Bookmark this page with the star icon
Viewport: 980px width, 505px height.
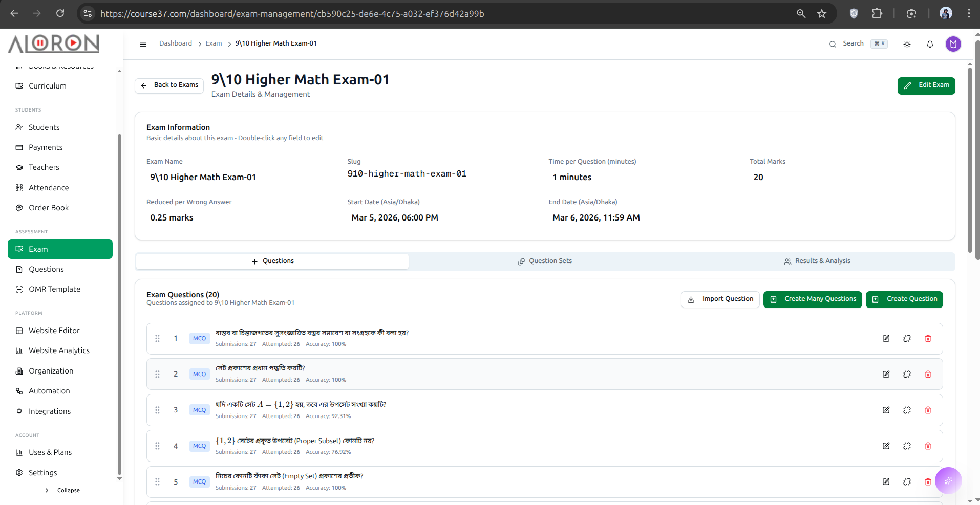coord(822,14)
